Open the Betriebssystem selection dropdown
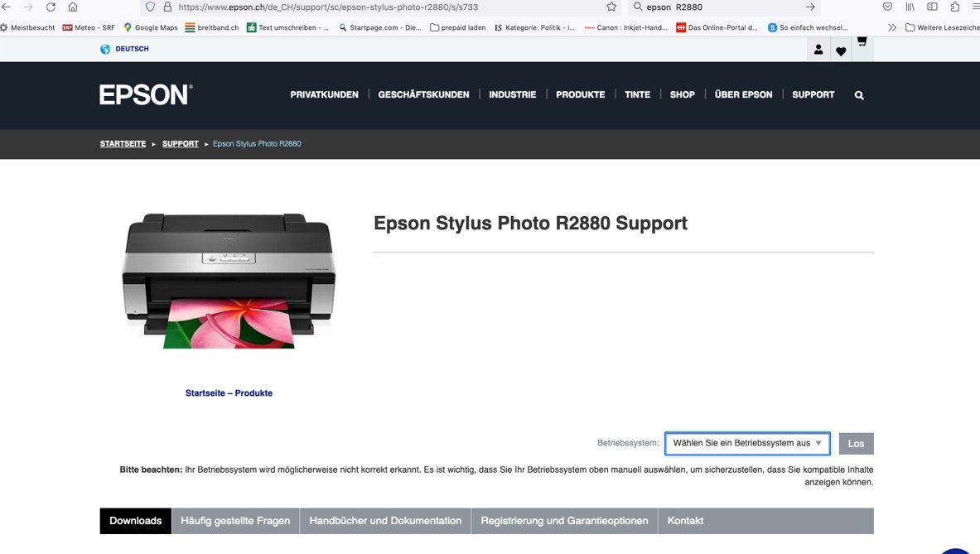 (x=747, y=444)
